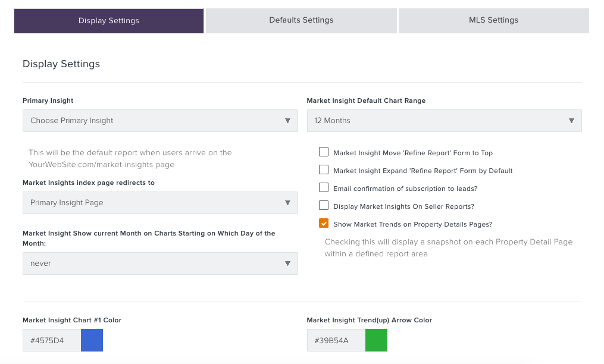Open the Defaults Settings tab
The image size is (604, 364).
(301, 21)
